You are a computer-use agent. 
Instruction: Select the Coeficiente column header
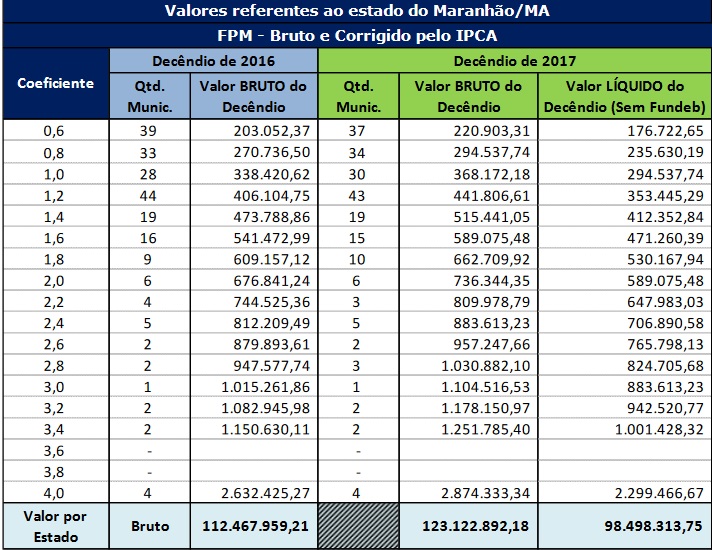pyautogui.click(x=56, y=84)
